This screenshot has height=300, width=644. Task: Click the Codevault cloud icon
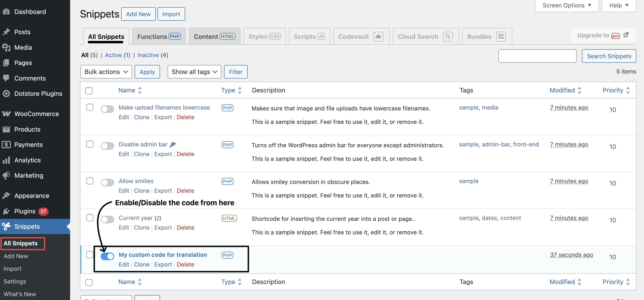tap(378, 37)
